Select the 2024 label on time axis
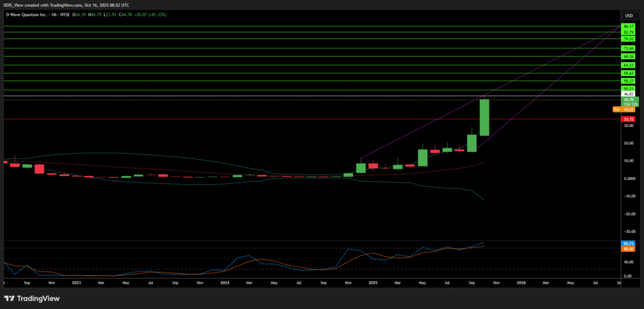The height and width of the screenshot is (309, 644). click(x=225, y=283)
